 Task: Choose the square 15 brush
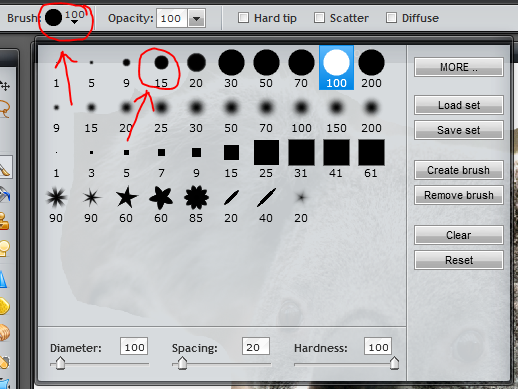(x=231, y=158)
